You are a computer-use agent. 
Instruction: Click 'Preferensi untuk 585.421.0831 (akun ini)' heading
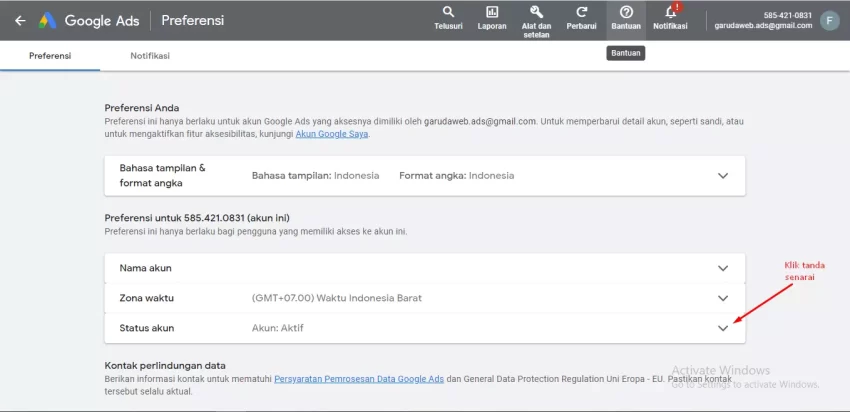(197, 218)
